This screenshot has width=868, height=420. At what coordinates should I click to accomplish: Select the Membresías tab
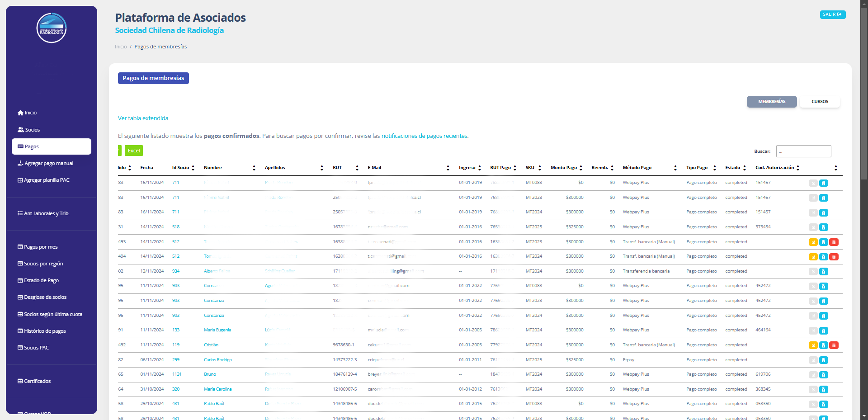(771, 102)
